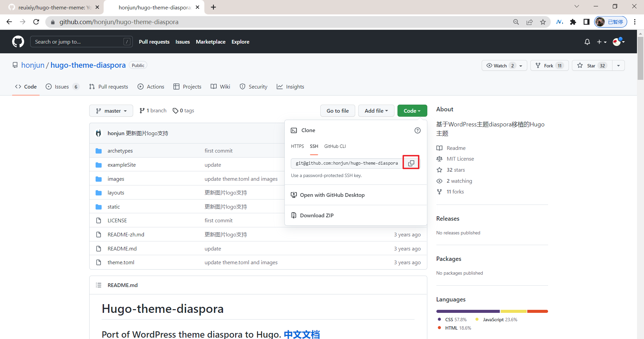Open the Pull requests repository tab
Viewport: 644px width, 339px height.
pyautogui.click(x=109, y=87)
